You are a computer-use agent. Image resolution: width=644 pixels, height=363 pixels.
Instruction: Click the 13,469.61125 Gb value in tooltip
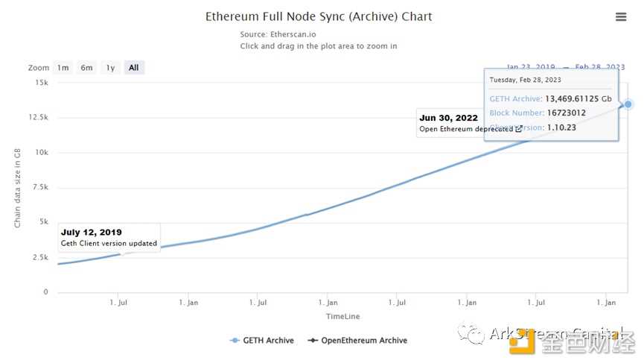(x=578, y=98)
